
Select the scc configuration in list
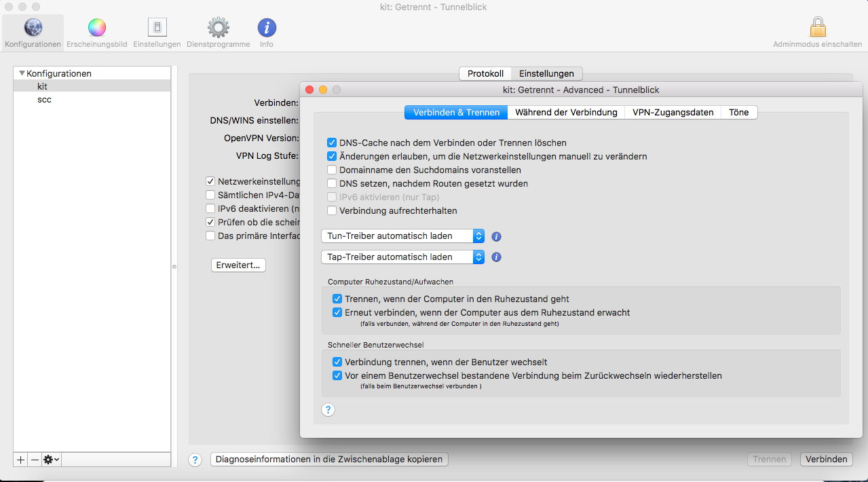[44, 100]
